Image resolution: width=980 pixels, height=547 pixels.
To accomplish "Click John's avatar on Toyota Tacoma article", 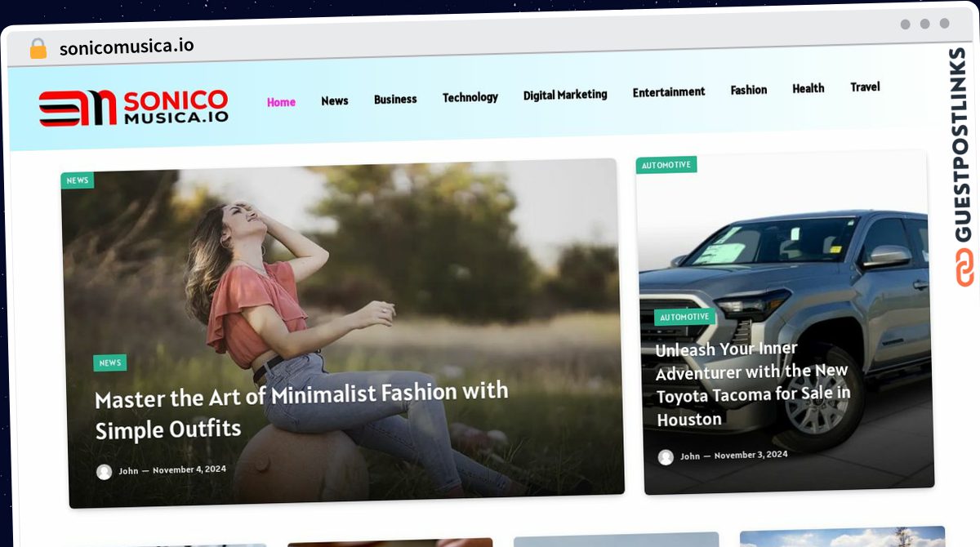I will point(666,457).
